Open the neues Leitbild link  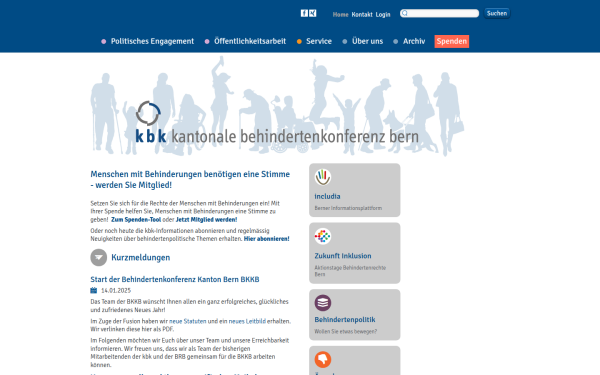pyautogui.click(x=247, y=321)
